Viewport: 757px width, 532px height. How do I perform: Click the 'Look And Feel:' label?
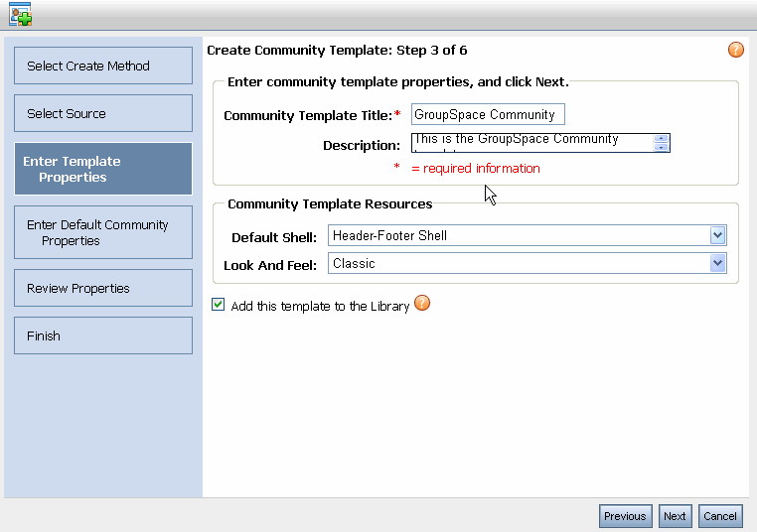coord(270,265)
